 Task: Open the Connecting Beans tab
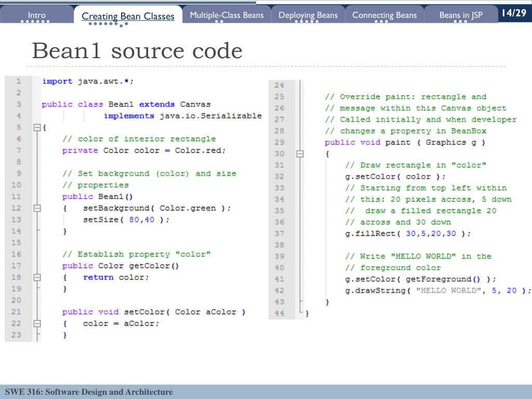point(384,15)
